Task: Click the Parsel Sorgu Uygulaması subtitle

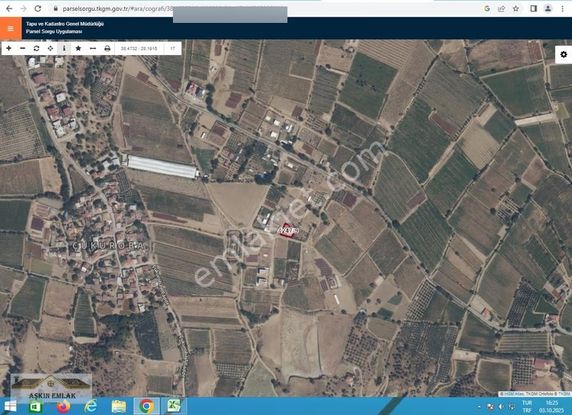Action: point(54,31)
